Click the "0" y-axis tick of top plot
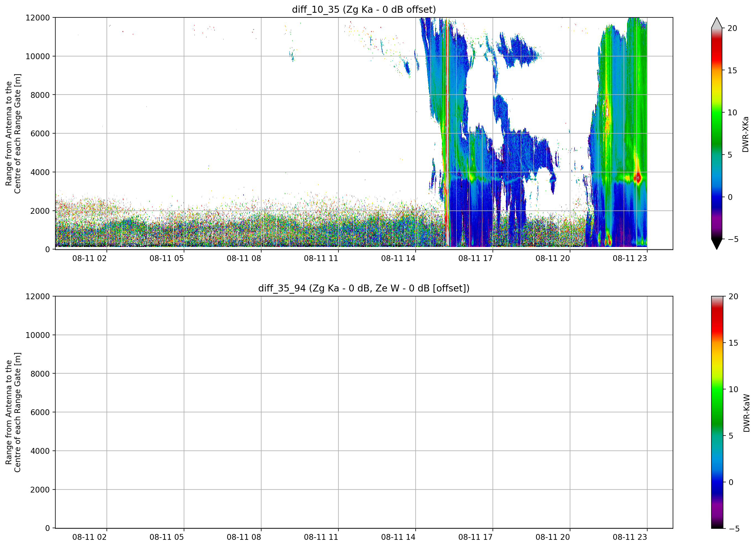 point(48,249)
